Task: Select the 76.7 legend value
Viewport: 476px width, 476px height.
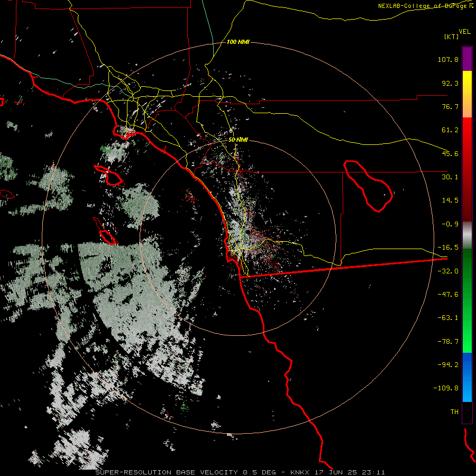Action: point(450,106)
